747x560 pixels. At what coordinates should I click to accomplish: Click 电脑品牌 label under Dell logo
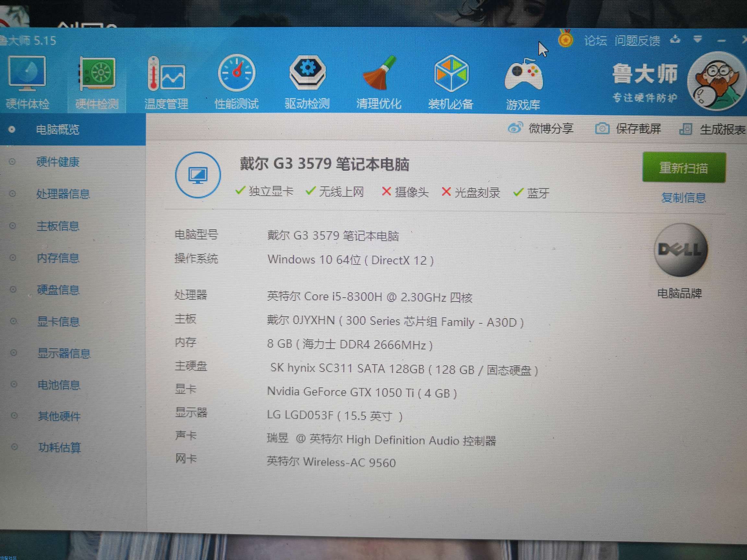[680, 293]
